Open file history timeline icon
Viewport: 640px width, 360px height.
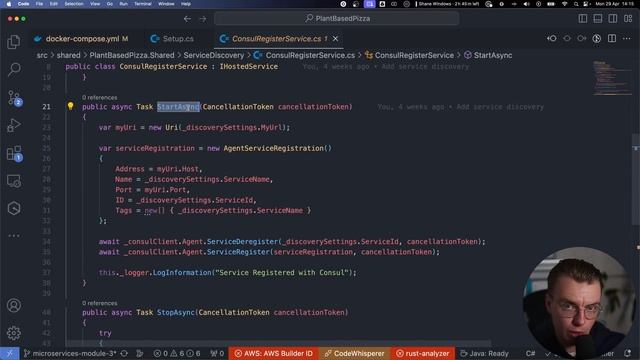597,38
